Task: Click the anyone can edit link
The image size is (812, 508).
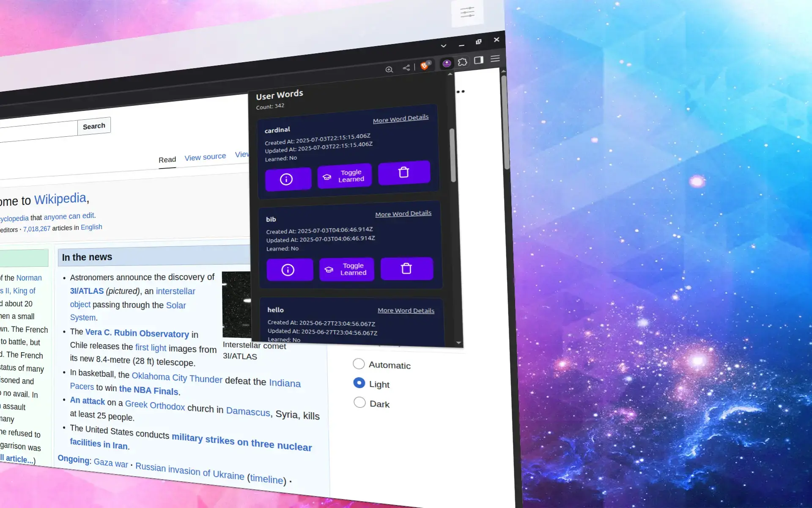Action: 69,216
